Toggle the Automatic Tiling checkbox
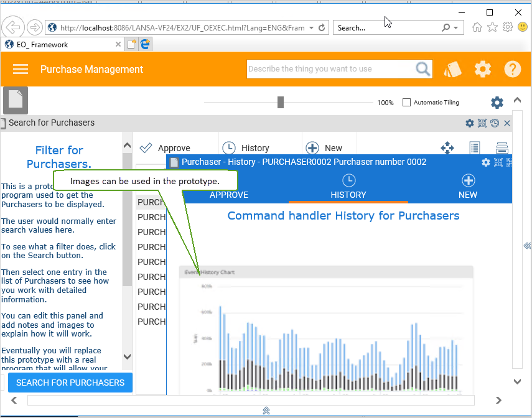Viewport: 532px width, 418px height. point(407,103)
